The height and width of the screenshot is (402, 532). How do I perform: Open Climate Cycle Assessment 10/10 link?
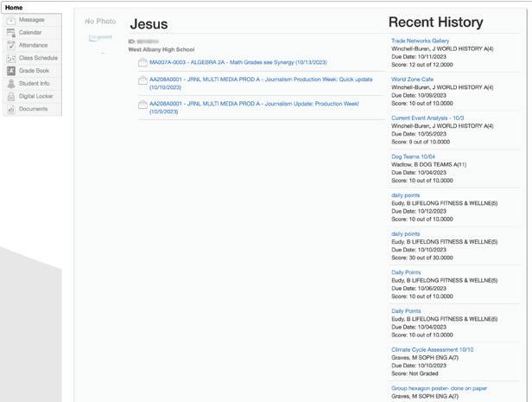tap(432, 350)
